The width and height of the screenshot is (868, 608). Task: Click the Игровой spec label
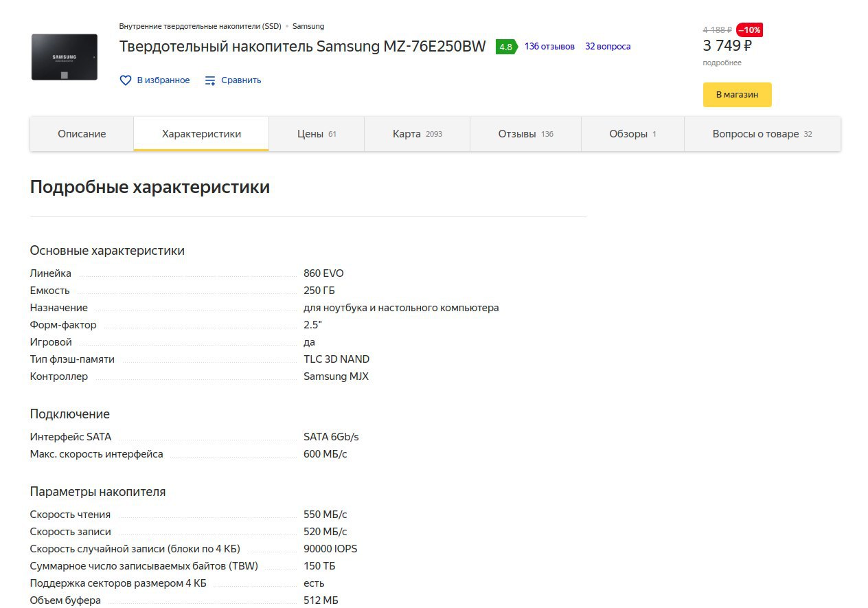[51, 342]
